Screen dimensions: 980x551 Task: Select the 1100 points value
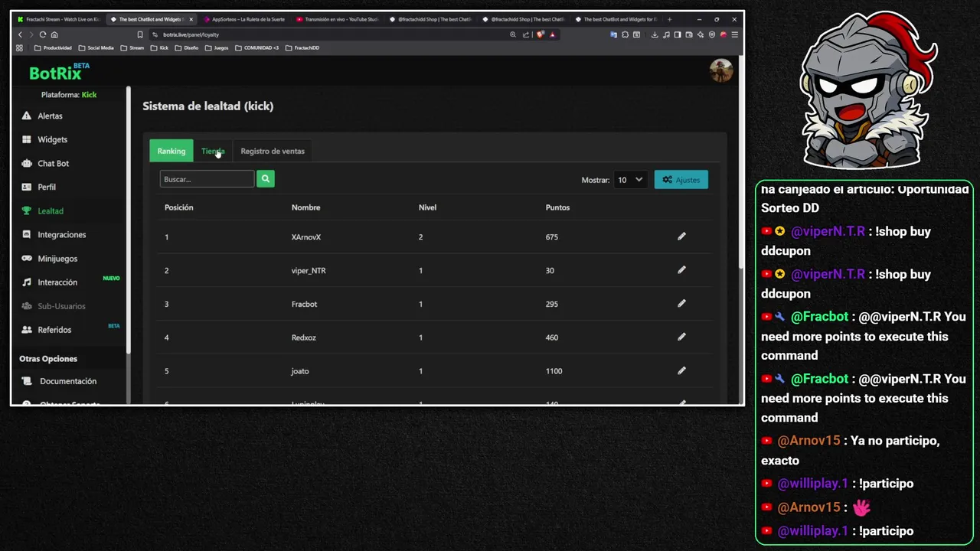coord(554,371)
